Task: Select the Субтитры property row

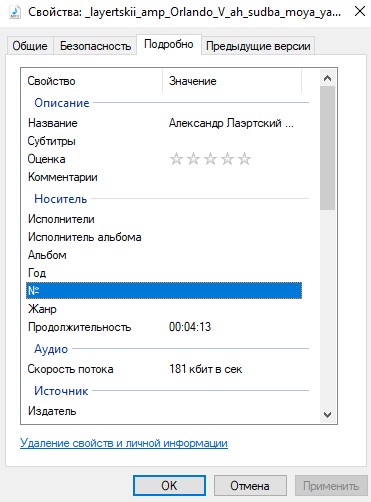Action: click(x=164, y=141)
